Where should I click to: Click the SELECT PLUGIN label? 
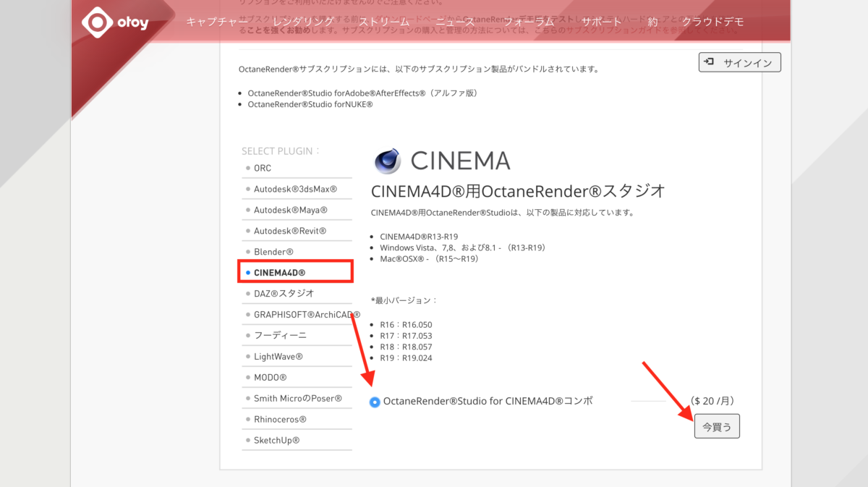(281, 151)
